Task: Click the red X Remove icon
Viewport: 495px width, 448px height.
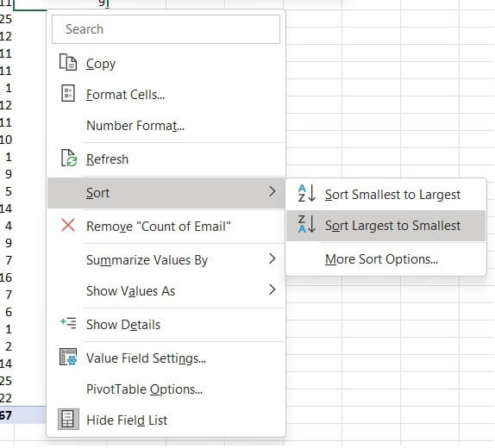Action: tap(68, 225)
